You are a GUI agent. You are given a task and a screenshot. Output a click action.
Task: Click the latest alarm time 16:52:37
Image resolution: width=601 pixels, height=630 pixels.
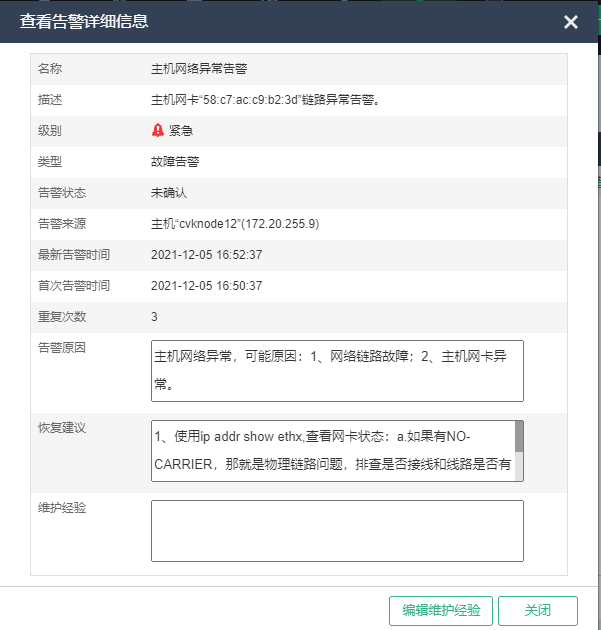[x=206, y=255]
